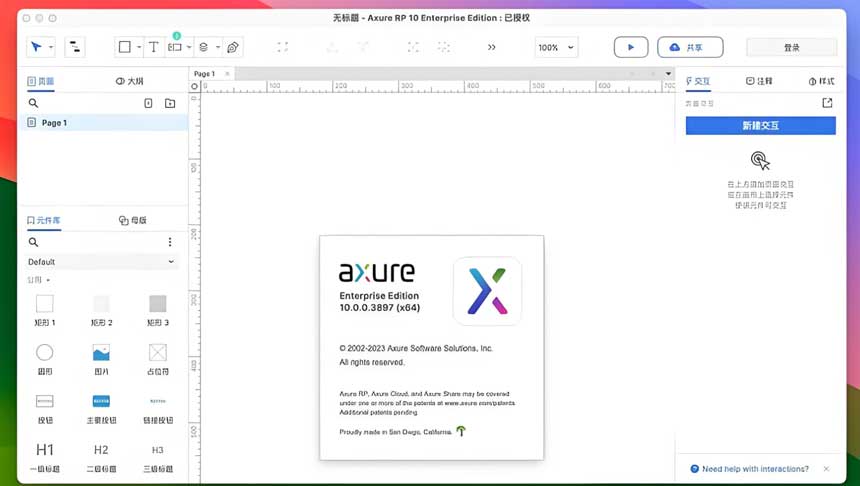Select the arrow selection tool
The height and width of the screenshot is (486, 860).
click(x=36, y=47)
